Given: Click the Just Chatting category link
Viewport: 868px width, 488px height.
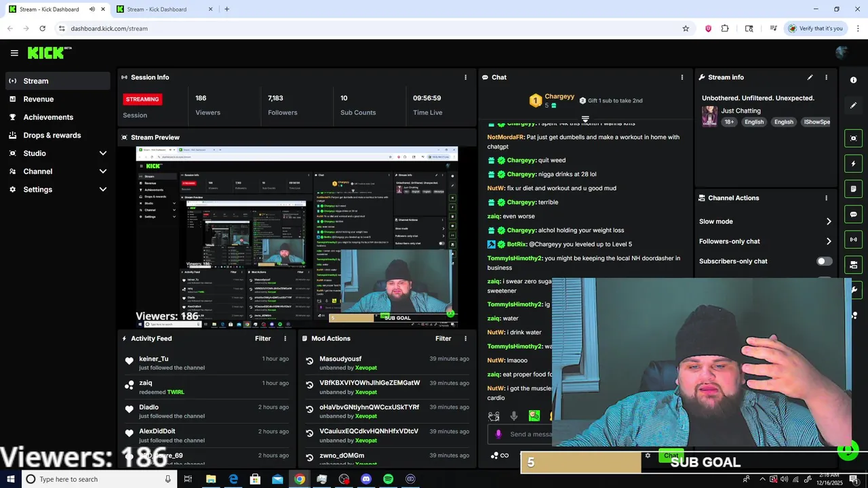Looking at the screenshot, I should click(x=741, y=110).
